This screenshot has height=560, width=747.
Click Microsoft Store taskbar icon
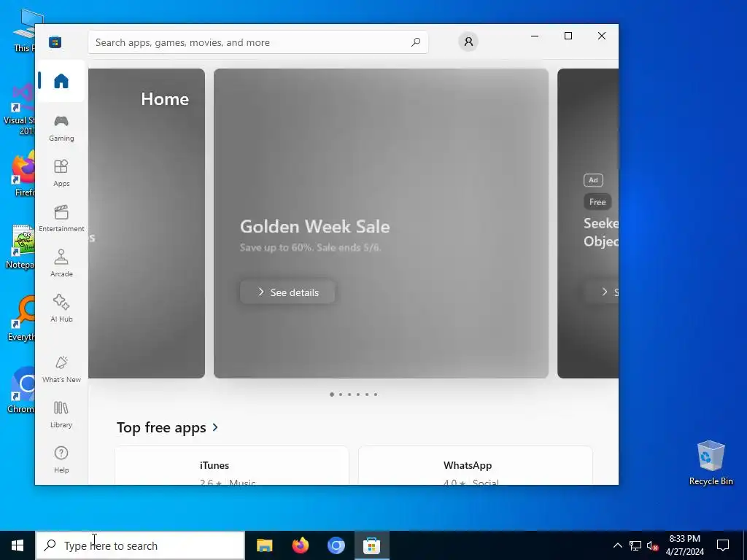(x=371, y=545)
